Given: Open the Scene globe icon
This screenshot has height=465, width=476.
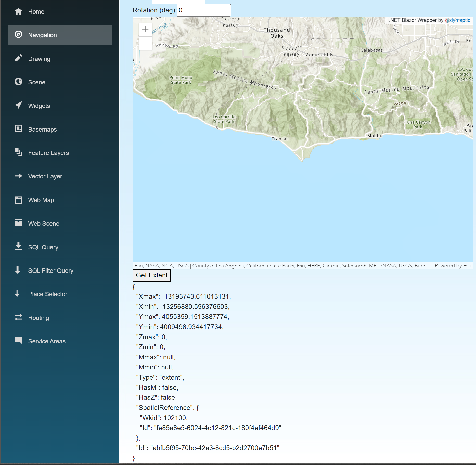Looking at the screenshot, I should (x=18, y=82).
